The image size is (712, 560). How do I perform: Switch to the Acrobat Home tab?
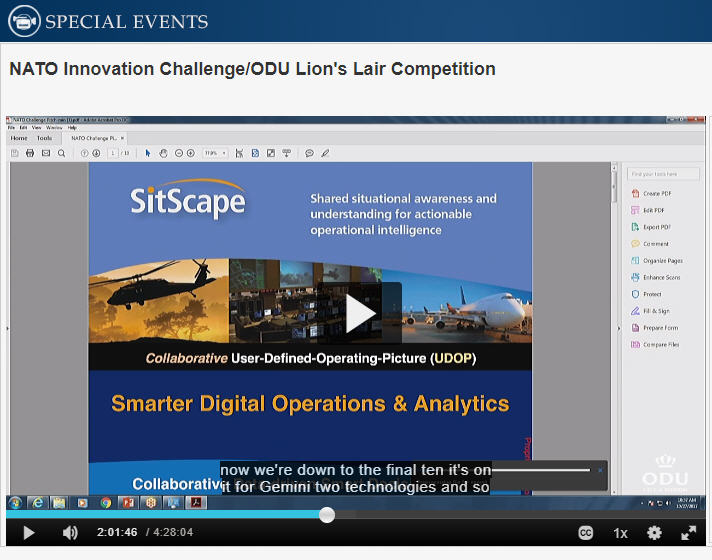click(19, 138)
